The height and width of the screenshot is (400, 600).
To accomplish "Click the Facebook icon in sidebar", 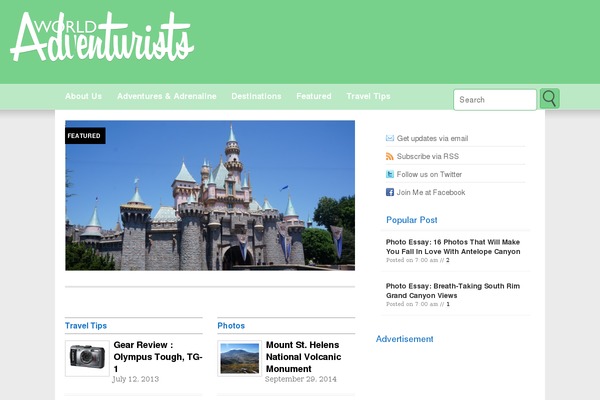I will pos(390,192).
